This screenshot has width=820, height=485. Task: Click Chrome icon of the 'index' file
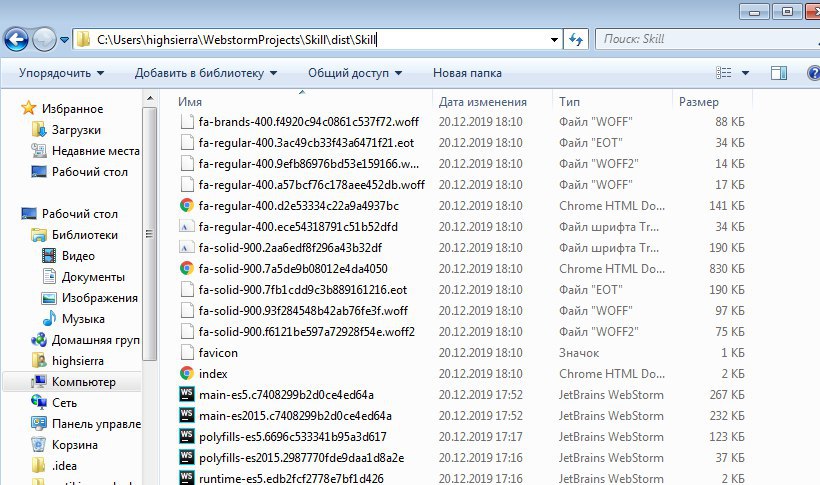187,374
